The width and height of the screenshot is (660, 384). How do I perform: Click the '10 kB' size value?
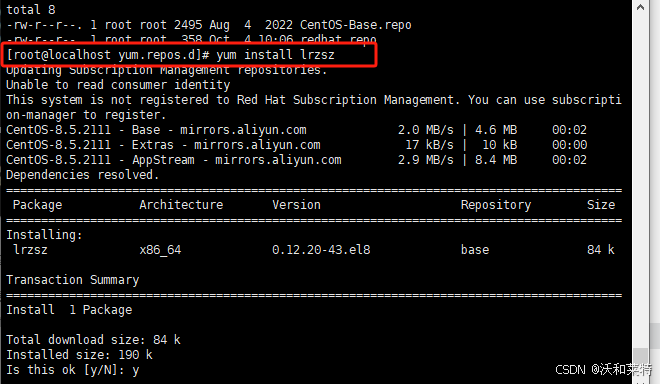pyautogui.click(x=499, y=145)
